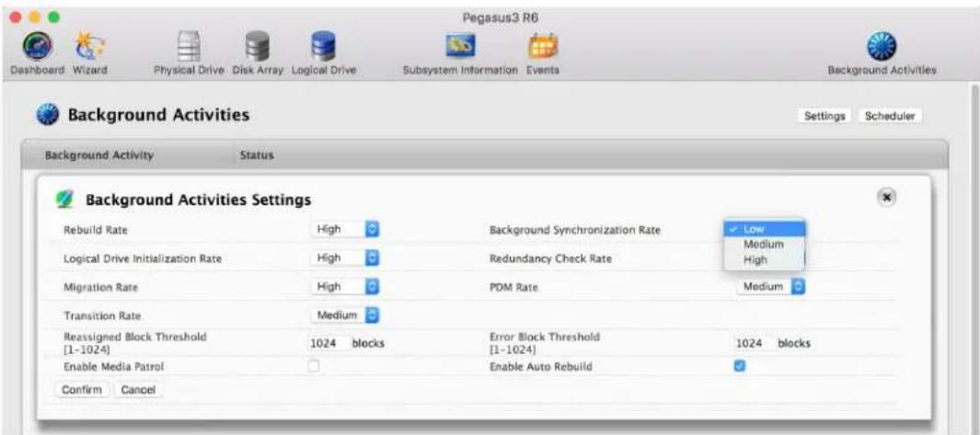Cancel the settings changes
980x435 pixels.
pyautogui.click(x=138, y=389)
